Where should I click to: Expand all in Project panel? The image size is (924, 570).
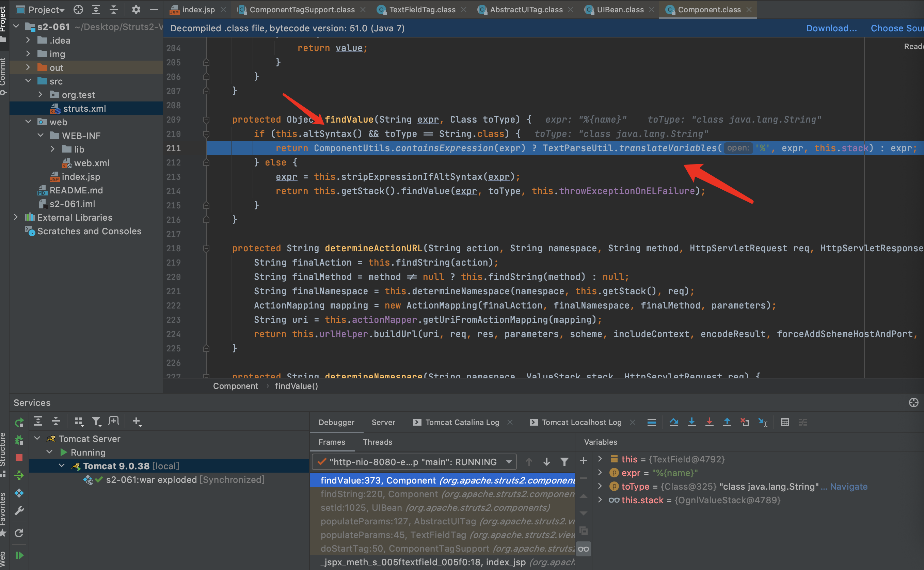pyautogui.click(x=96, y=10)
